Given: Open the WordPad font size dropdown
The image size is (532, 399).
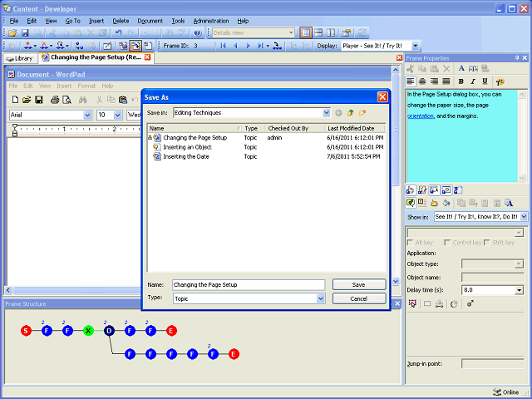Looking at the screenshot, I should point(118,115).
